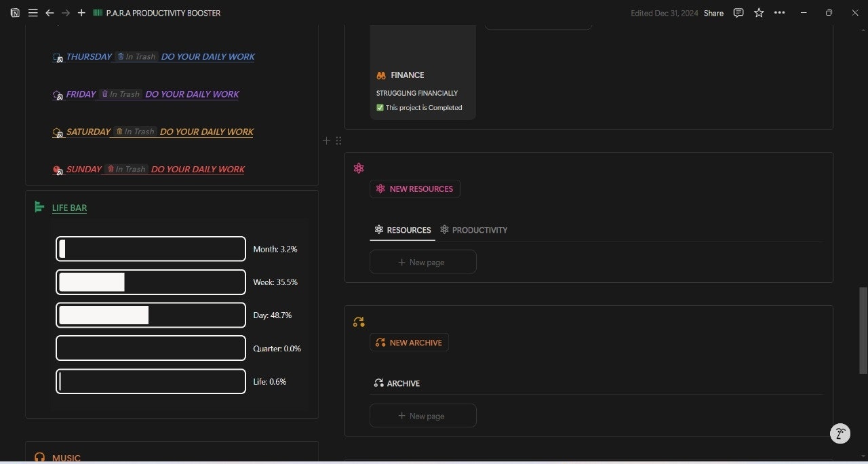This screenshot has height=464, width=868.
Task: Click the plus icon to add a new block
Action: [326, 140]
